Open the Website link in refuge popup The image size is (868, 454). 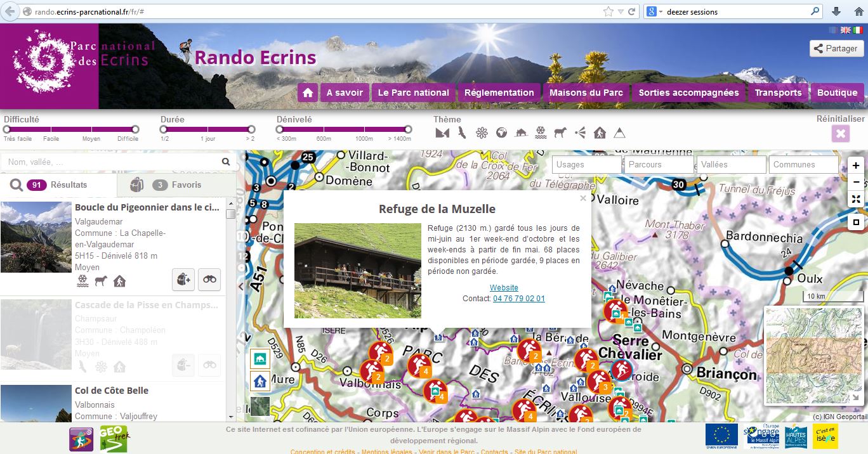pos(504,288)
